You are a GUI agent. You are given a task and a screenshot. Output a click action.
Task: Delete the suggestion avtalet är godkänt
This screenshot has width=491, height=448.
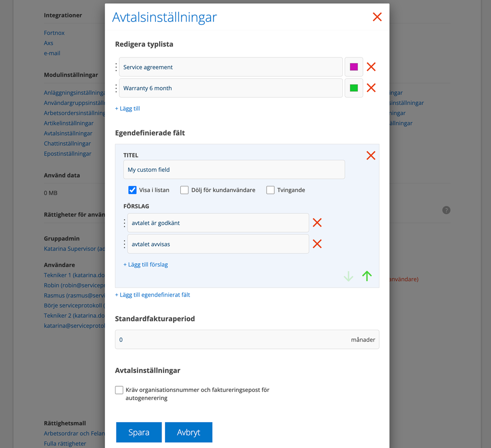coord(317,223)
